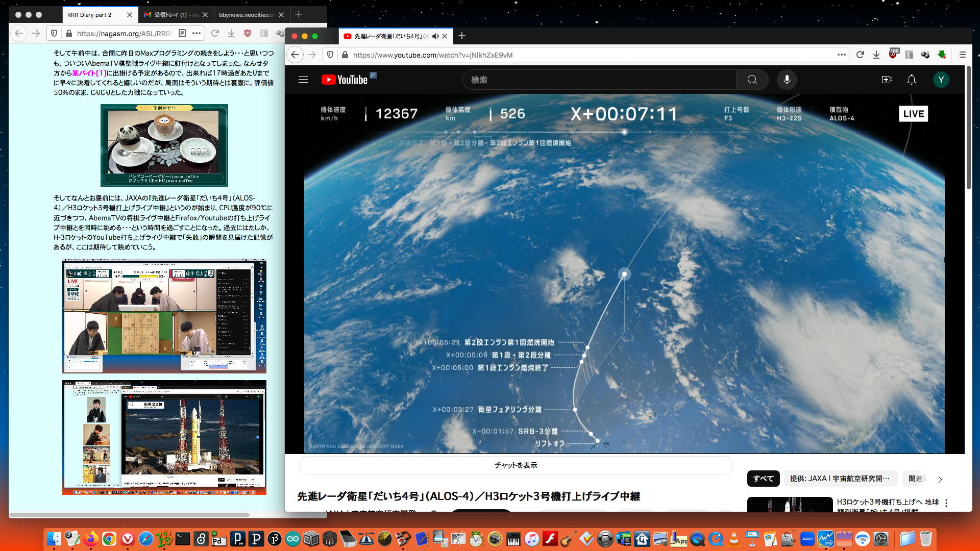
Task: Open the Y account avatar menu
Action: click(x=941, y=80)
